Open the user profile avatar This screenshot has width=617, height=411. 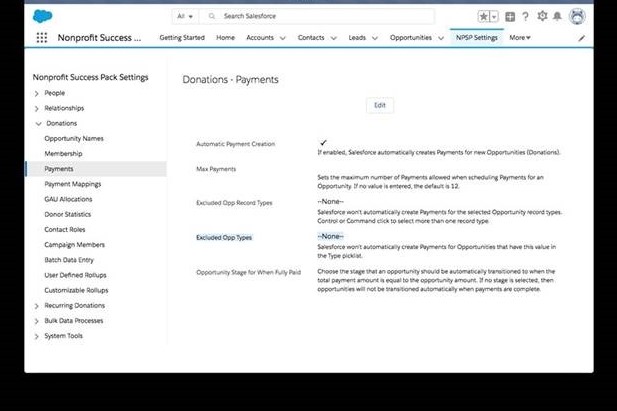pos(577,16)
